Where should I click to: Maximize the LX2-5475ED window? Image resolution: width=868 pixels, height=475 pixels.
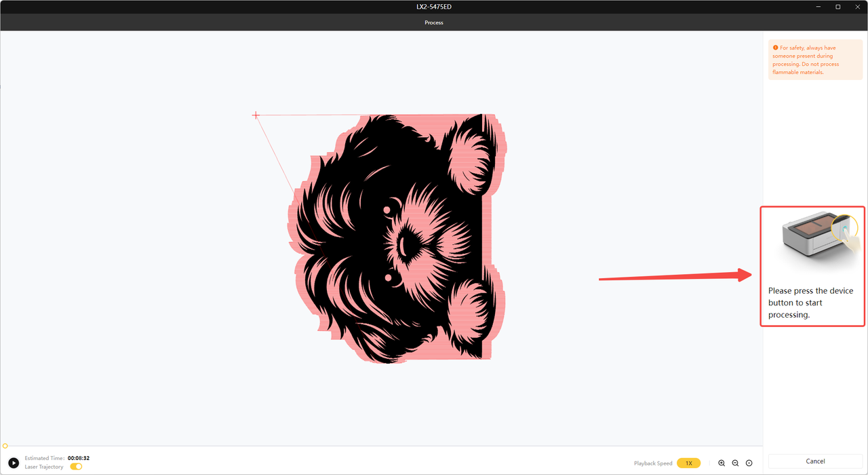(838, 7)
